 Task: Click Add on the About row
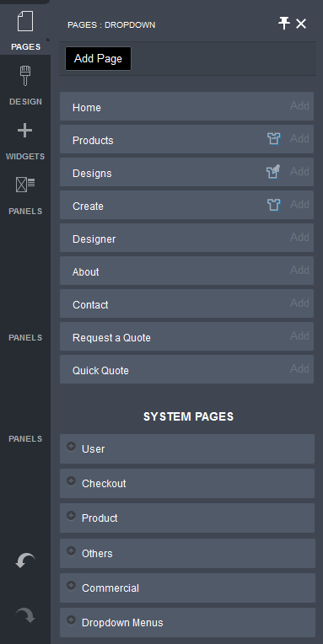[x=299, y=271]
